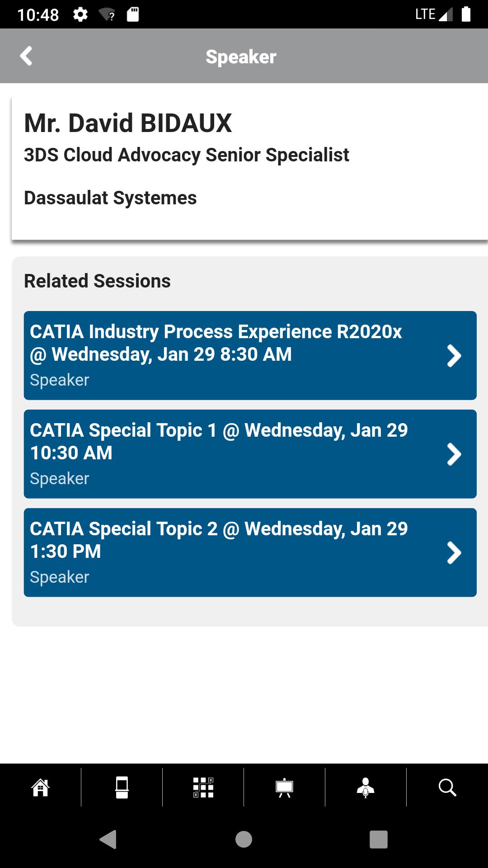488x868 pixels.
Task: Tap the phone device icon in bottom bar
Action: [122, 788]
